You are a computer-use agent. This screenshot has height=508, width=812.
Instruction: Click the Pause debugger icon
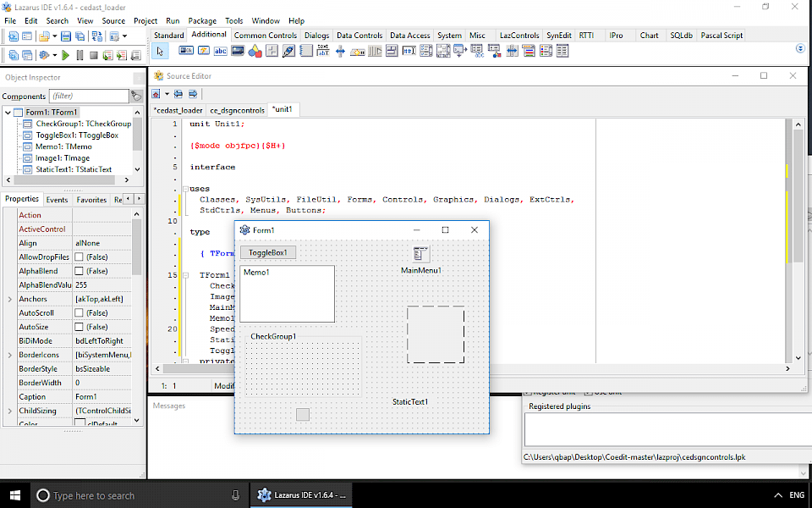point(80,56)
